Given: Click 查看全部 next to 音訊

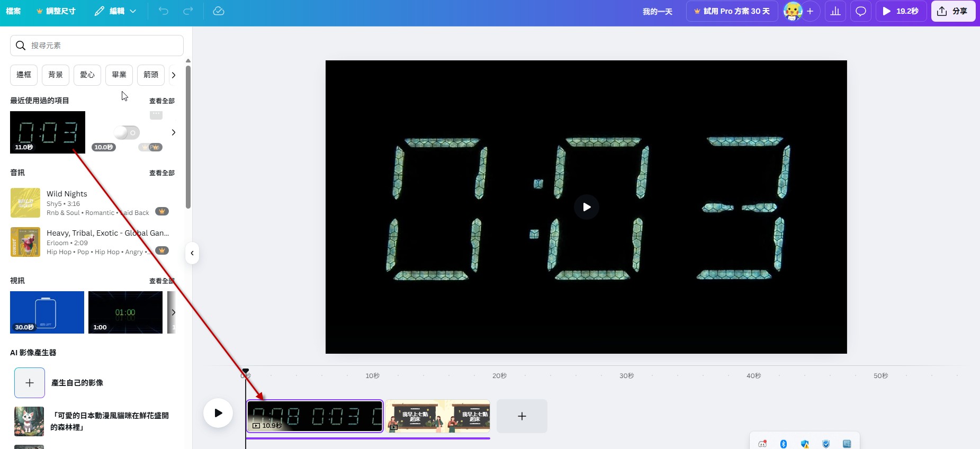Looking at the screenshot, I should point(161,173).
